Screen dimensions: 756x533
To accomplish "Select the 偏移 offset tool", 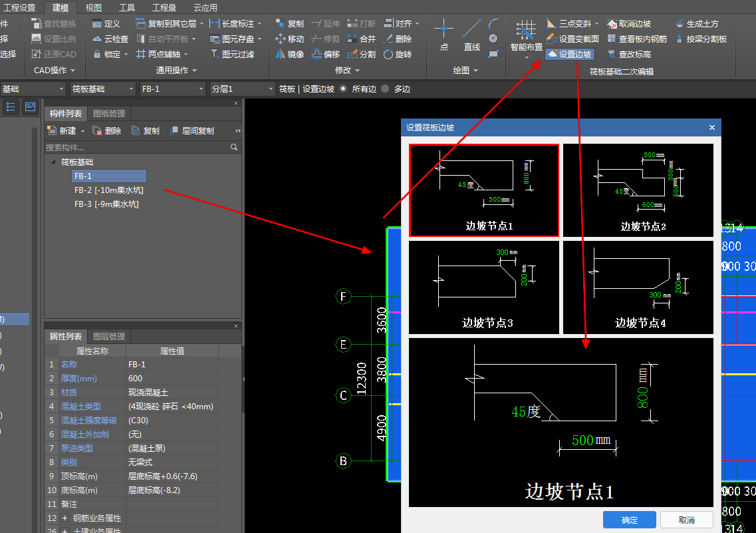I will [x=326, y=54].
